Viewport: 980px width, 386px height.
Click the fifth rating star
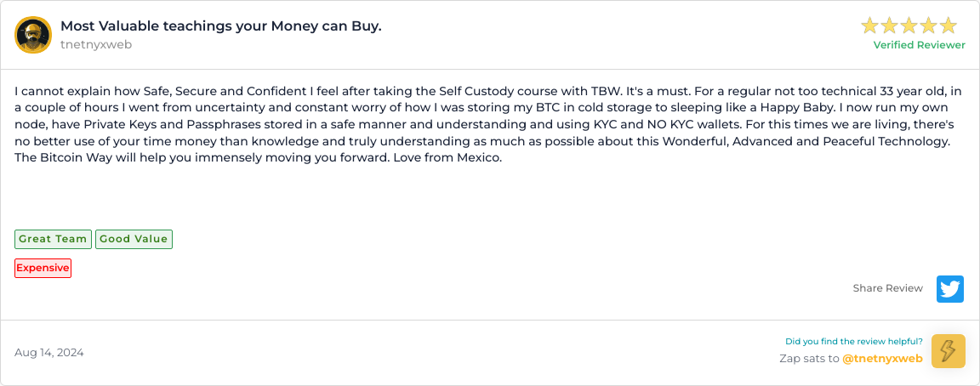point(948,26)
